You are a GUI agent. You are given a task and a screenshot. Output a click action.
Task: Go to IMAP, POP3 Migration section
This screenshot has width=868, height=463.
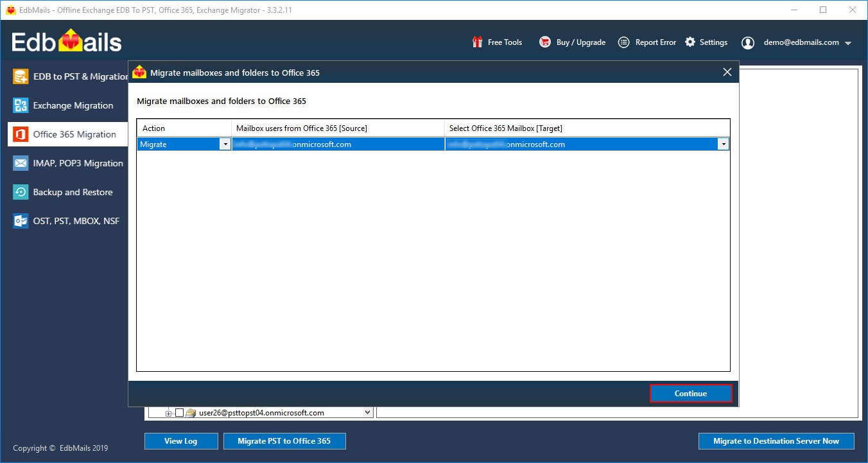[x=68, y=163]
